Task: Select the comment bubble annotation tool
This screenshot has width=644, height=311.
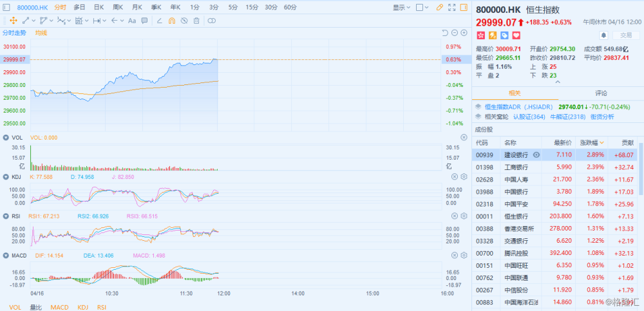Action: click(144, 21)
